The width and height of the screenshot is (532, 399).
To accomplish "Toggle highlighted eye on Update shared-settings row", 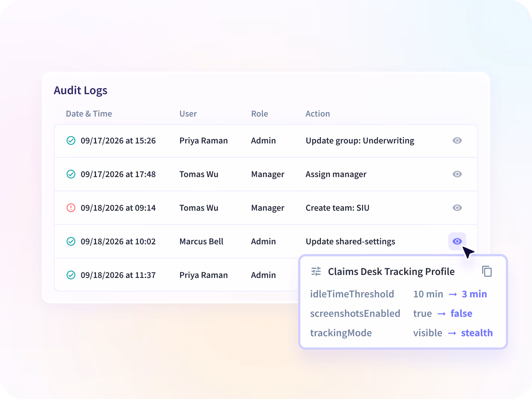I will [457, 241].
